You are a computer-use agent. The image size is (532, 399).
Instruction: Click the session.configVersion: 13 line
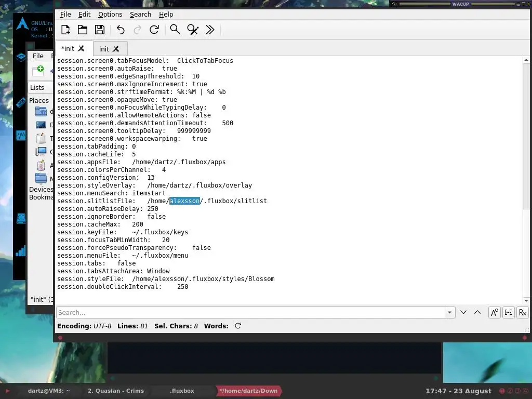click(x=106, y=178)
